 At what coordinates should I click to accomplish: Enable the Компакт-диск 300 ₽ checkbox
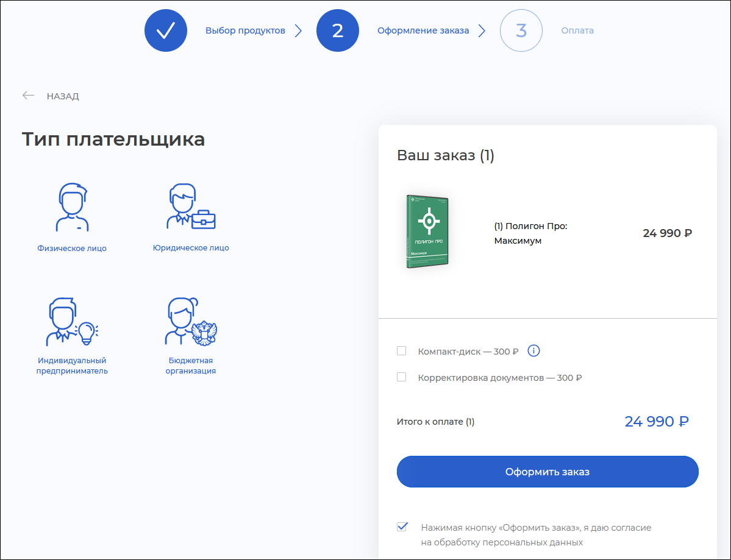[x=401, y=351]
